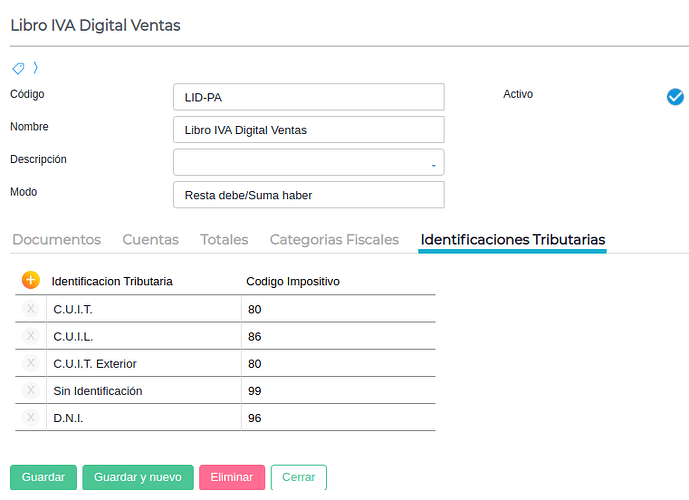
Task: Delete the C.U.I.L. row
Action: click(x=30, y=336)
